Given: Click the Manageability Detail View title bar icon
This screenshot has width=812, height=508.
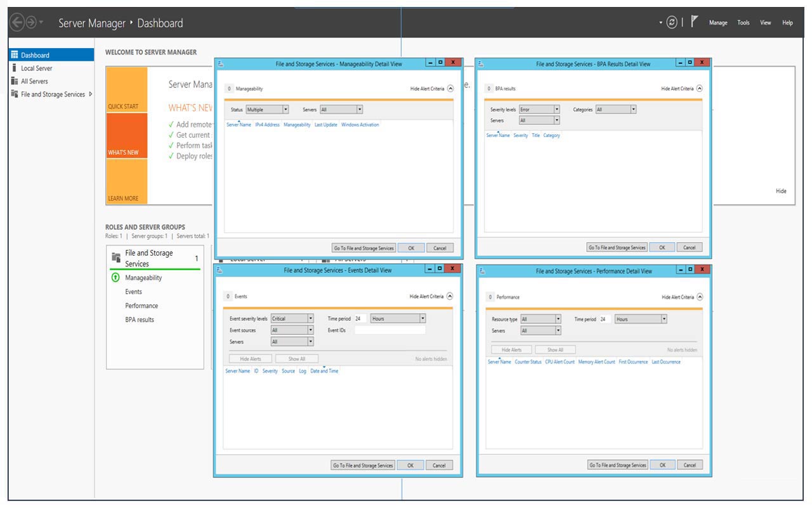Looking at the screenshot, I should (x=221, y=64).
